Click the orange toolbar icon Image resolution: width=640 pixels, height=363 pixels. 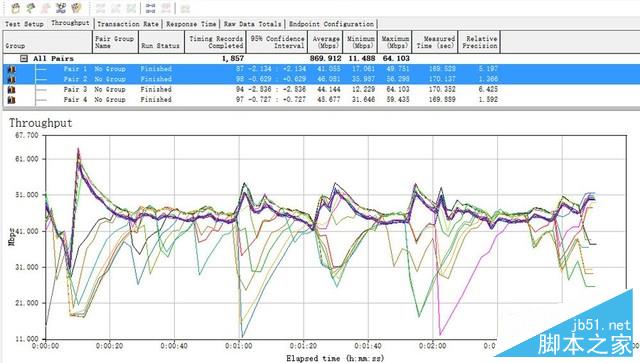pyautogui.click(x=76, y=8)
